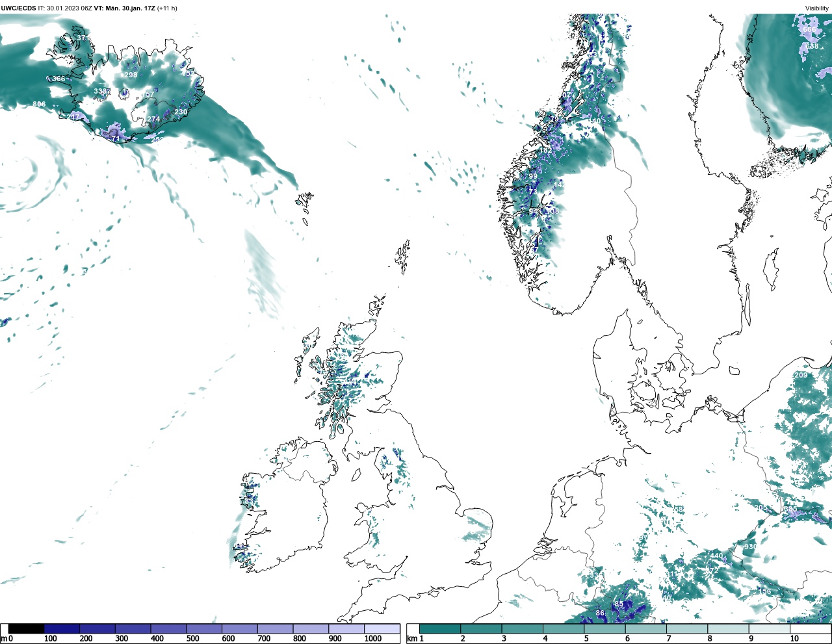Pick the 600–700 m legend swatch

[x=239, y=629]
